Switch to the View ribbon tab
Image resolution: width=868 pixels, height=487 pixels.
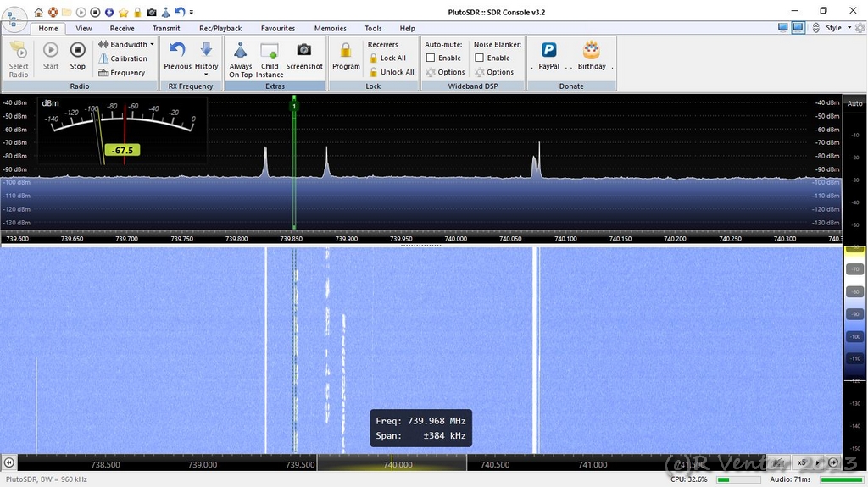pyautogui.click(x=84, y=28)
